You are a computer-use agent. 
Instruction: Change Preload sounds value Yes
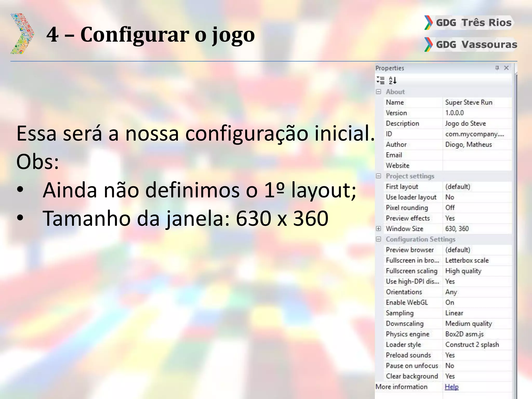point(477,355)
